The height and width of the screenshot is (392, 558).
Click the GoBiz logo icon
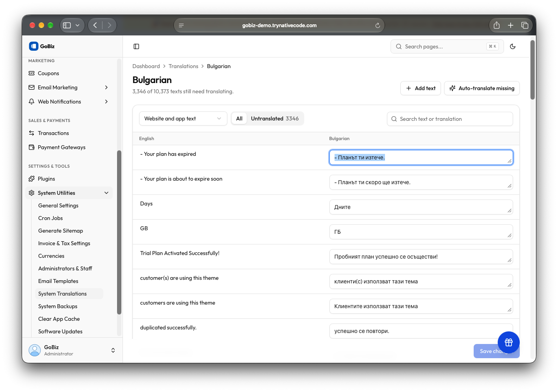point(33,46)
